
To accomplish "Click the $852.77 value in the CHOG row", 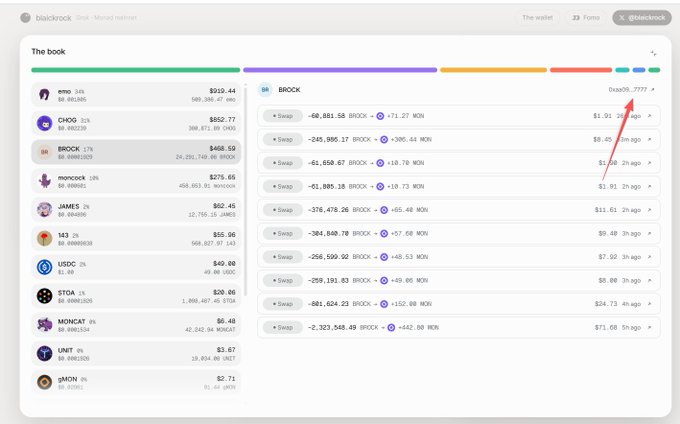I will tap(222, 120).
